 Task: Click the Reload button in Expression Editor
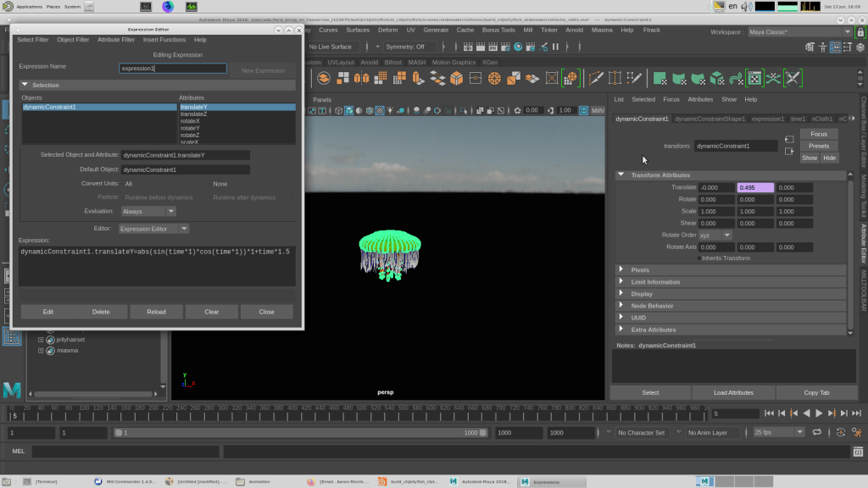(156, 312)
